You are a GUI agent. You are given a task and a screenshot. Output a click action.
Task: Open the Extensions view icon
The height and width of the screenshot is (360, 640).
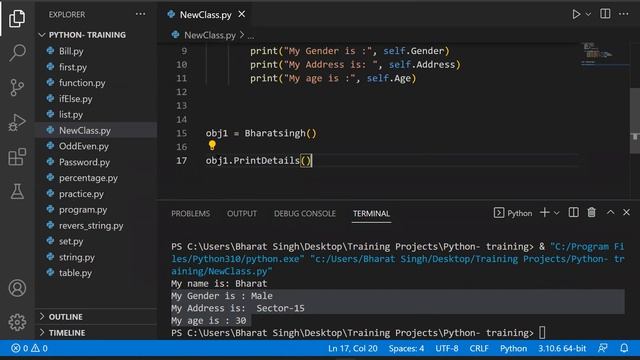[x=17, y=157]
